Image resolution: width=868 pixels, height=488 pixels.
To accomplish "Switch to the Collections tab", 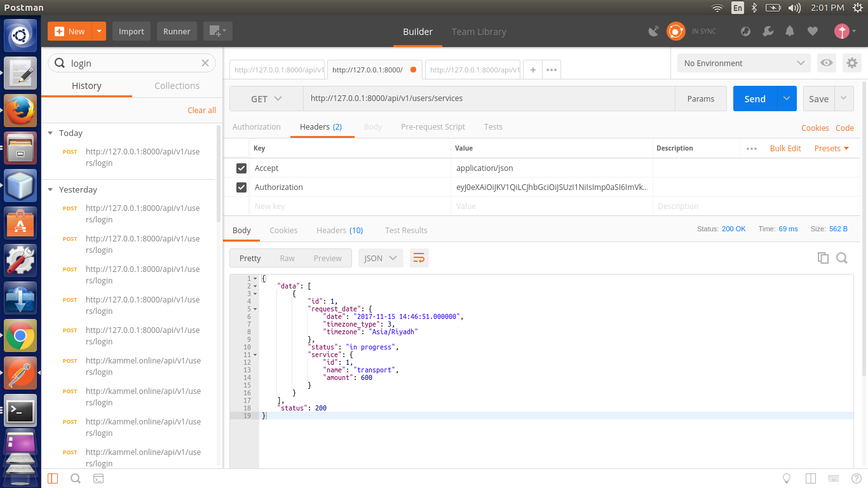I will coord(177,86).
